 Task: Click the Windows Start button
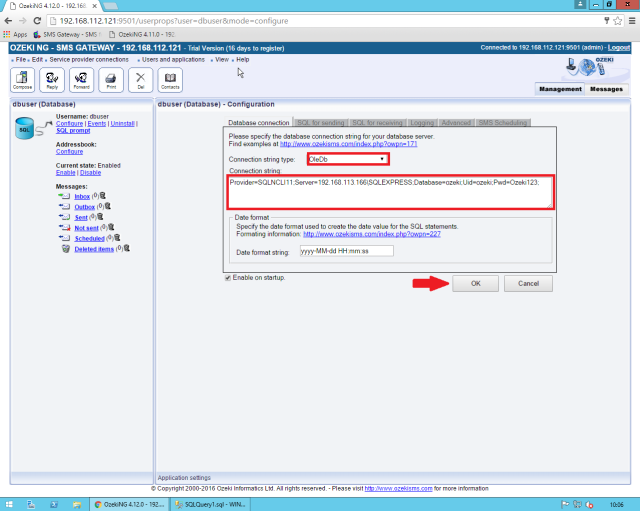9,504
